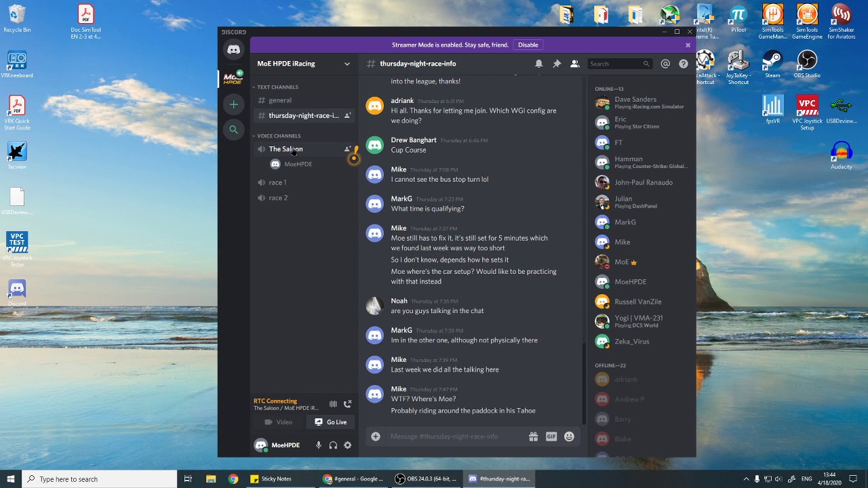
Task: Open user settings gear icon
Action: (348, 445)
